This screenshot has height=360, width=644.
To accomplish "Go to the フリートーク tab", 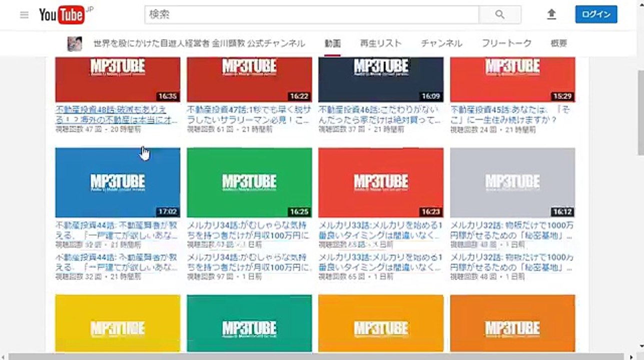I will click(x=506, y=43).
